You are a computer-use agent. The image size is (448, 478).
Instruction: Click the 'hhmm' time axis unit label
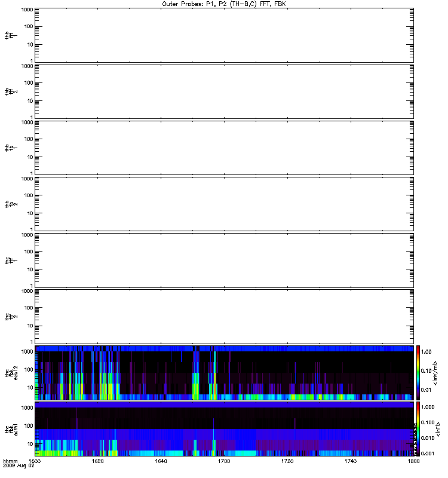10,461
